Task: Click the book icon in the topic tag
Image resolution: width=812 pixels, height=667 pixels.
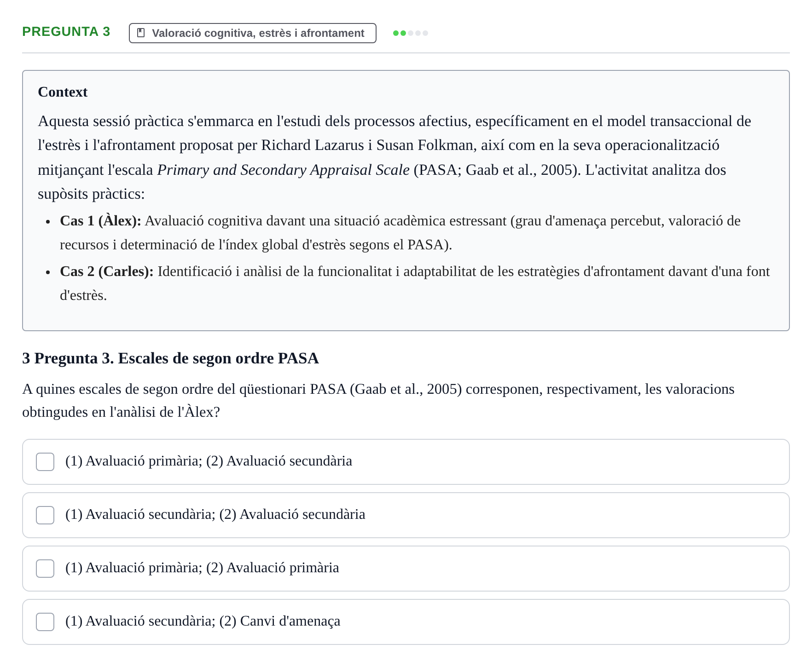Action: (141, 33)
